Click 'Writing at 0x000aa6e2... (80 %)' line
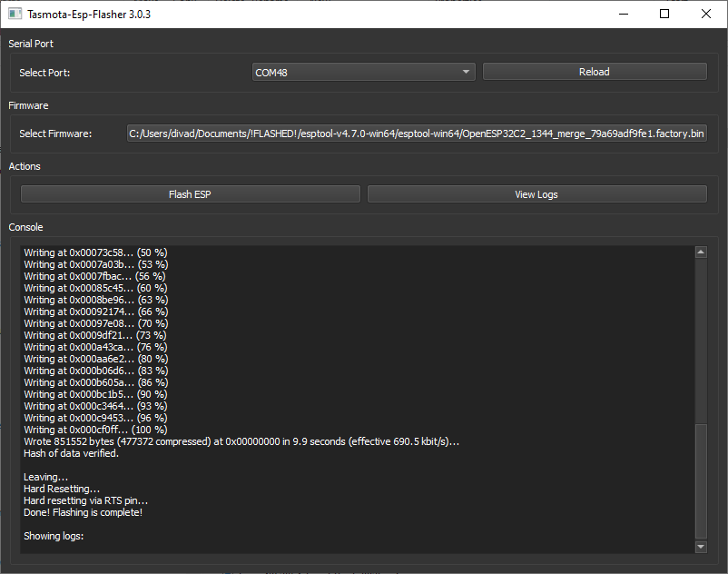 coord(96,359)
